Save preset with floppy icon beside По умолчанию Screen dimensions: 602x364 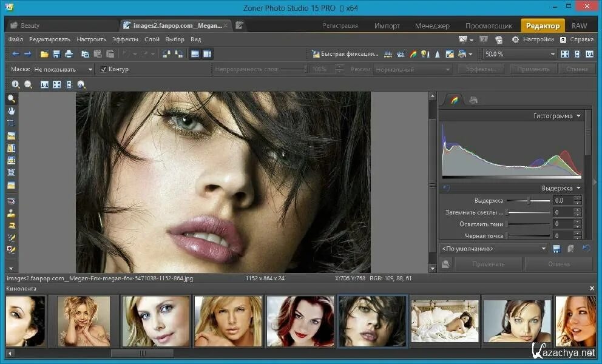click(556, 249)
